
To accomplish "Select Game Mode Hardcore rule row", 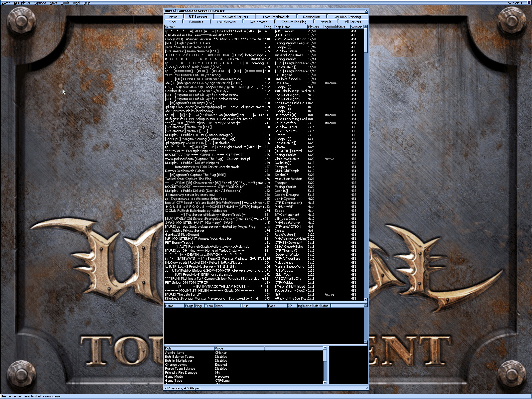I will pyautogui.click(x=244, y=376).
